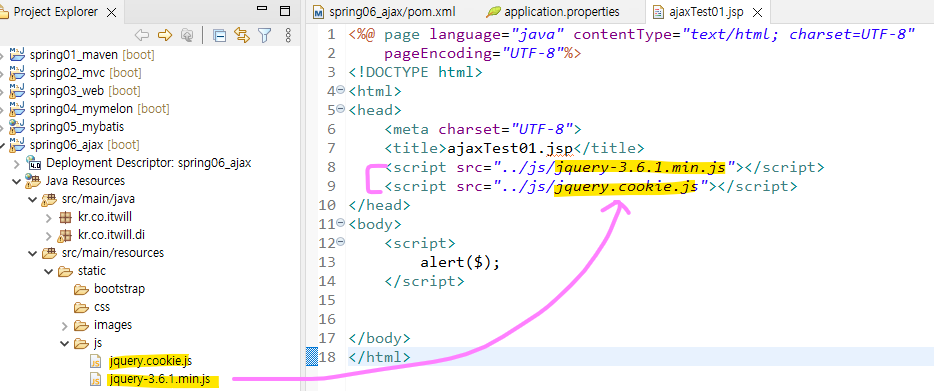Click the spring03_web project icon

coord(17,91)
